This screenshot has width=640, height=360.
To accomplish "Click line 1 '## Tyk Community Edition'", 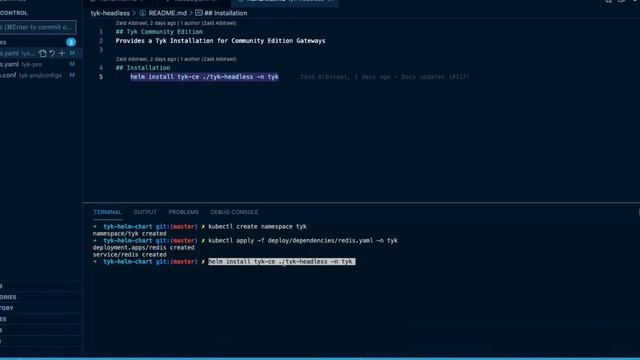I will point(159,32).
